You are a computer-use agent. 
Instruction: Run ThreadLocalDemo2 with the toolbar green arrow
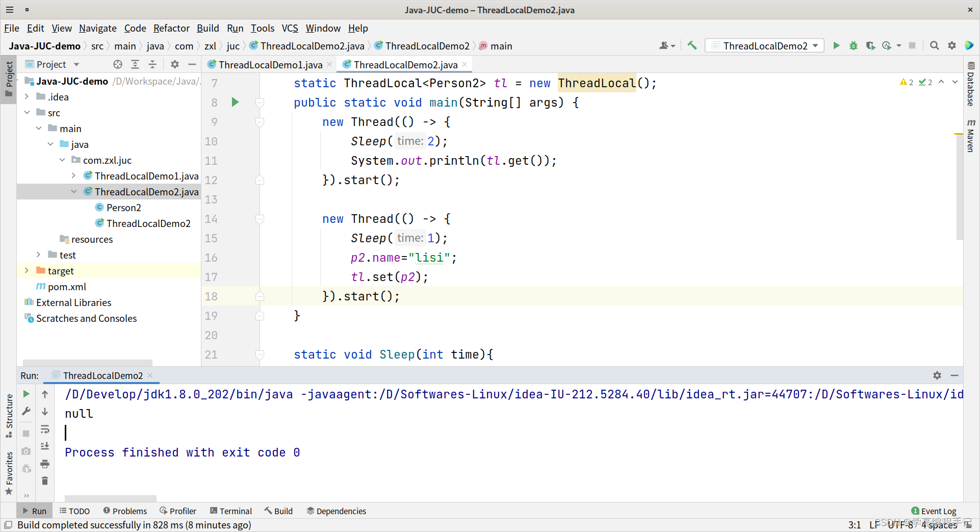[x=836, y=46]
